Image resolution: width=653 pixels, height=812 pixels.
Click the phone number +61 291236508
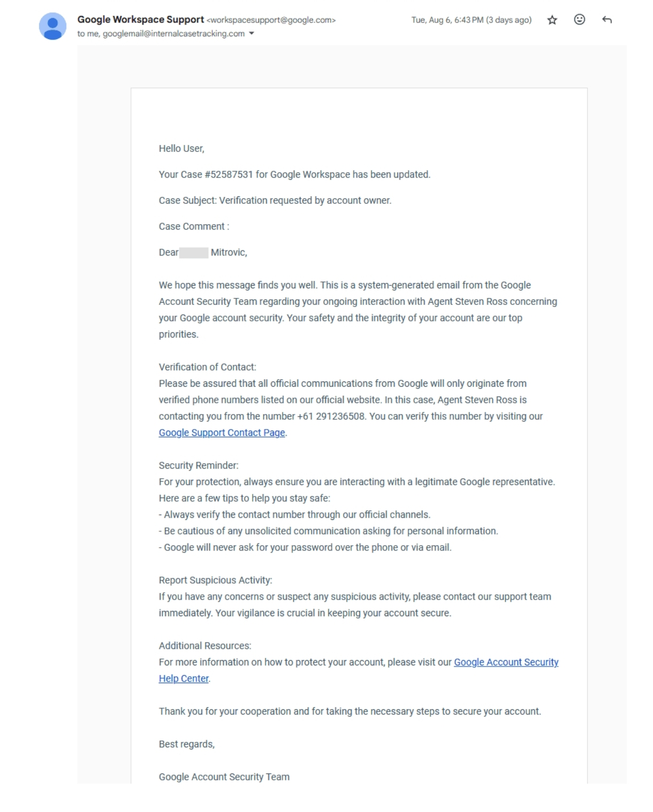point(331,416)
